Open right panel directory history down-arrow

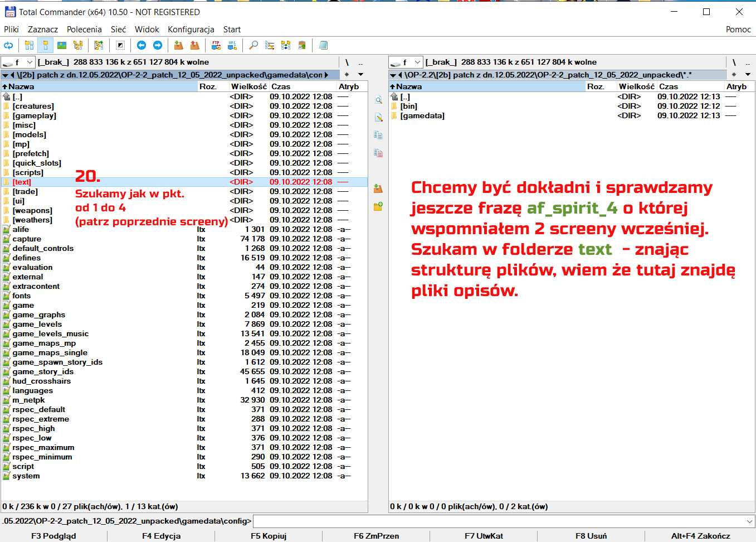coord(748,75)
